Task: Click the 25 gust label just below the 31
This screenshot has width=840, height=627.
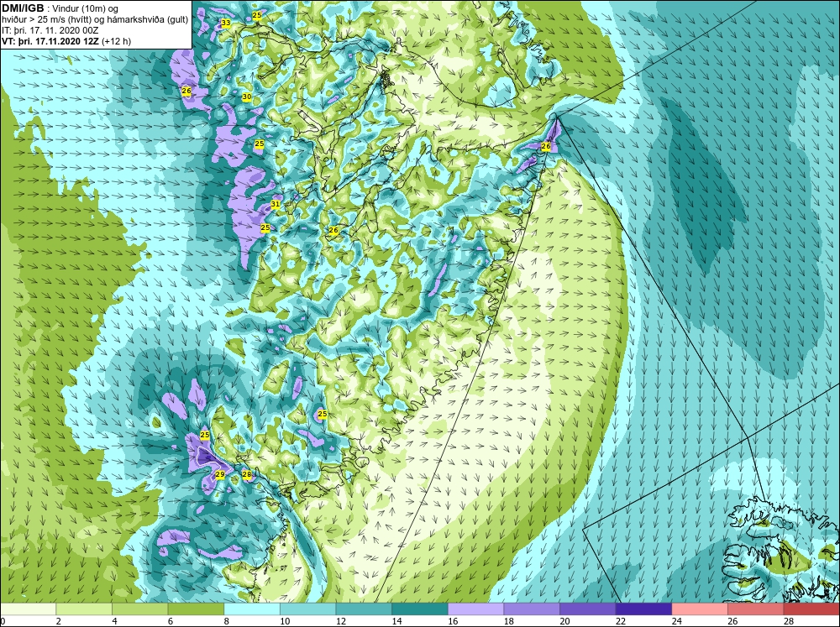Action: point(265,228)
